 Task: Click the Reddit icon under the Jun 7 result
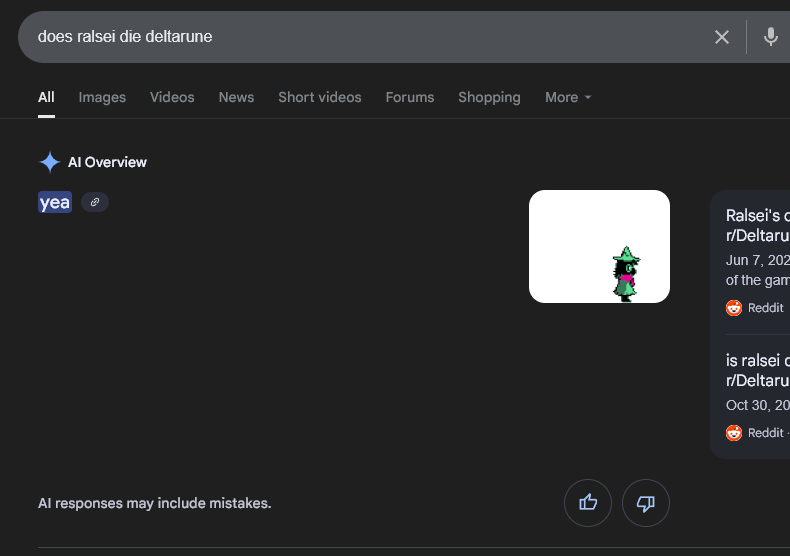pos(734,308)
